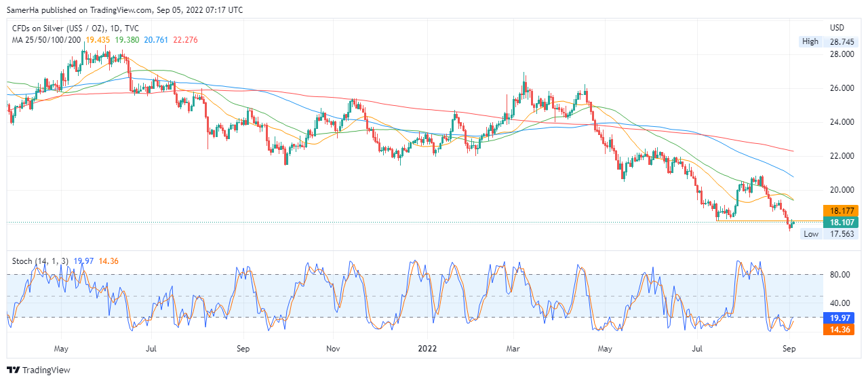Click the Nov label on the time axis
Screen dimensions: 868x382
[332, 349]
